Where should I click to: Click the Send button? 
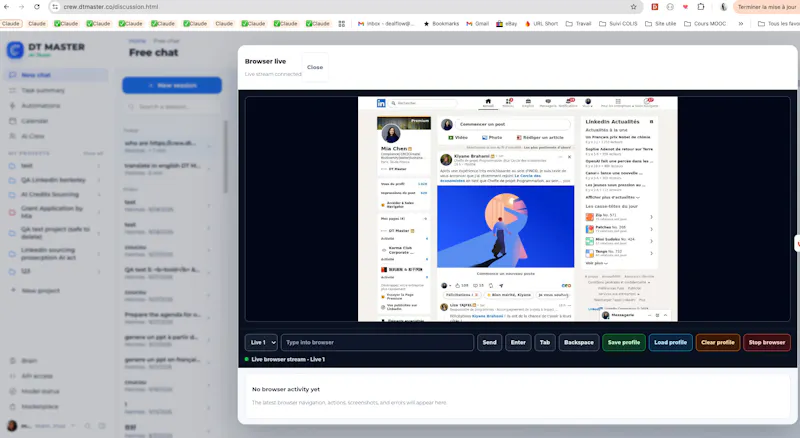click(489, 343)
